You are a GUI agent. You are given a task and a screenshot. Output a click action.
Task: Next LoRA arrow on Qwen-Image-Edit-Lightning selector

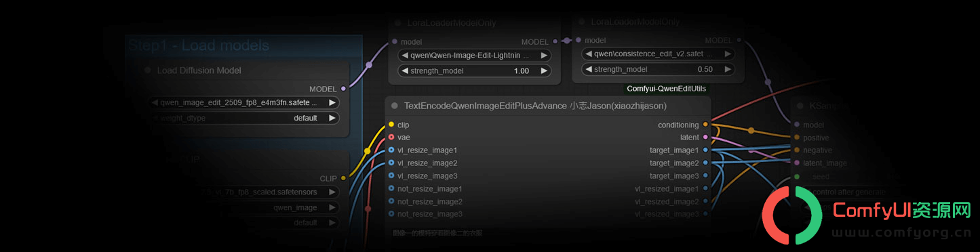click(x=544, y=56)
